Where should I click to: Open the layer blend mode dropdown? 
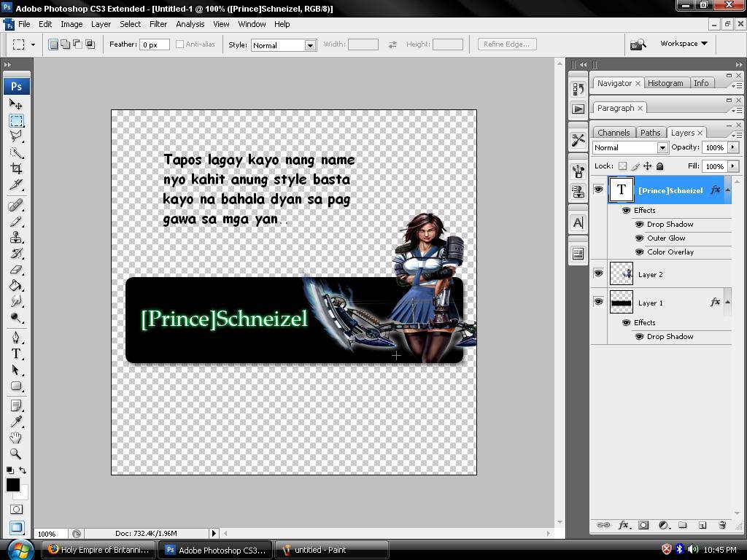pos(662,147)
